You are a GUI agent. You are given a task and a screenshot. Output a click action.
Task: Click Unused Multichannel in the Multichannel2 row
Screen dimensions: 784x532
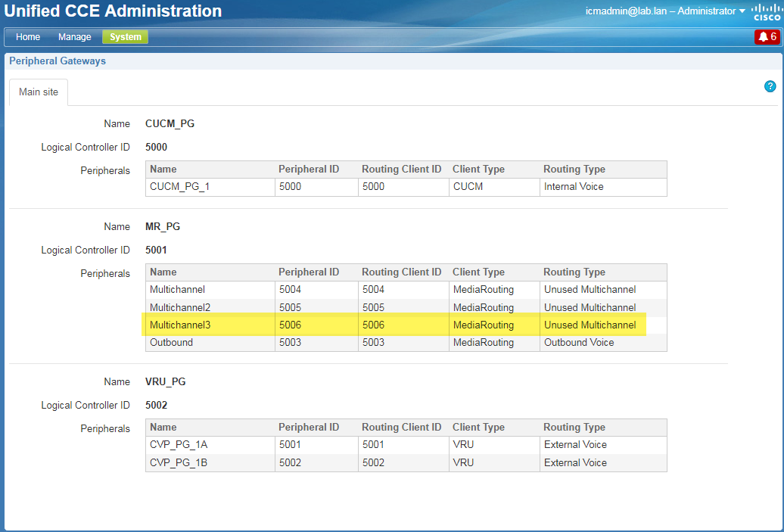[x=603, y=307]
